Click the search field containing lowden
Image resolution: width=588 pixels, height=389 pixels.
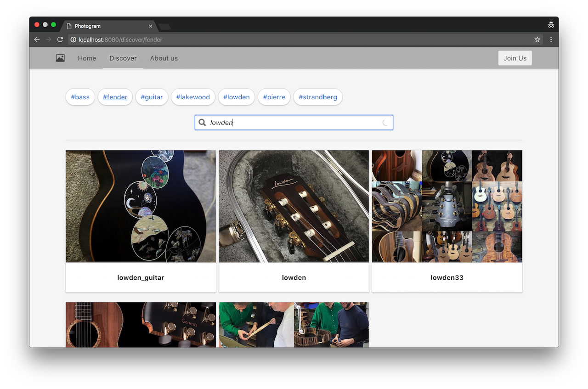pyautogui.click(x=294, y=123)
